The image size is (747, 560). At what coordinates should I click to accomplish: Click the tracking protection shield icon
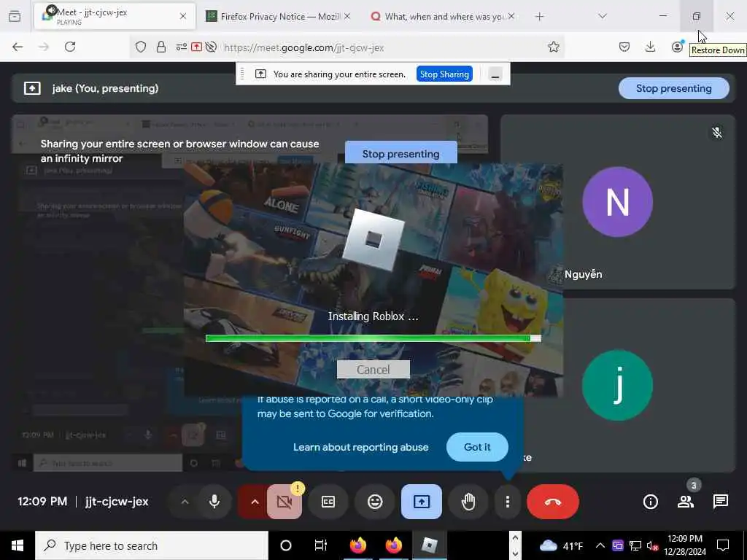pos(141,47)
